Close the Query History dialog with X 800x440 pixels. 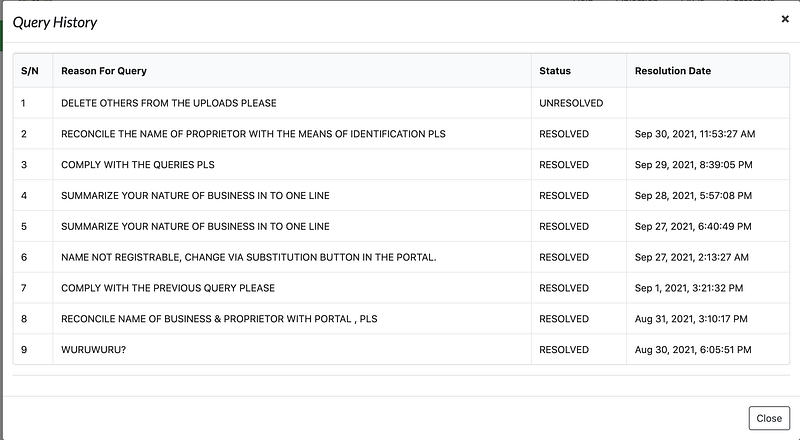tap(785, 19)
